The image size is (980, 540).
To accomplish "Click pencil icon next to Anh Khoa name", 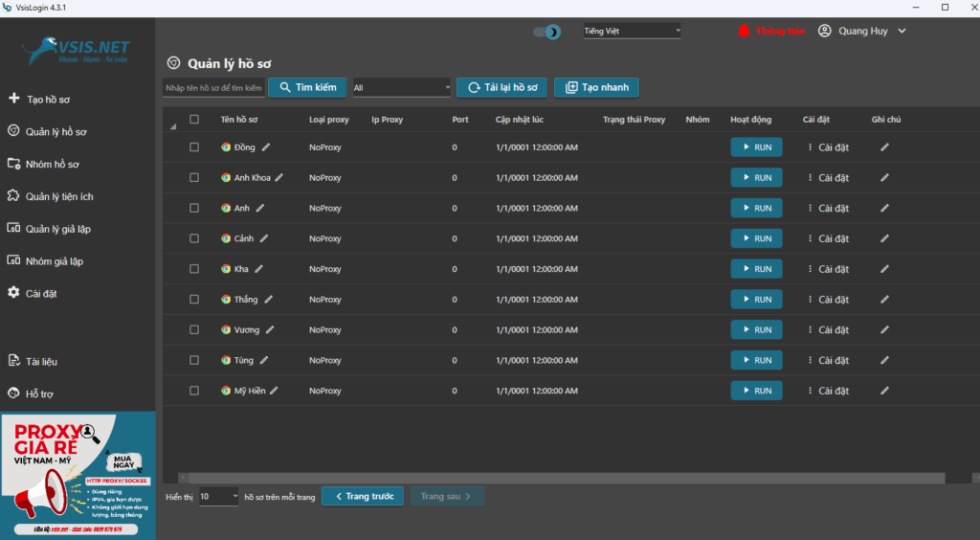I will tap(279, 178).
